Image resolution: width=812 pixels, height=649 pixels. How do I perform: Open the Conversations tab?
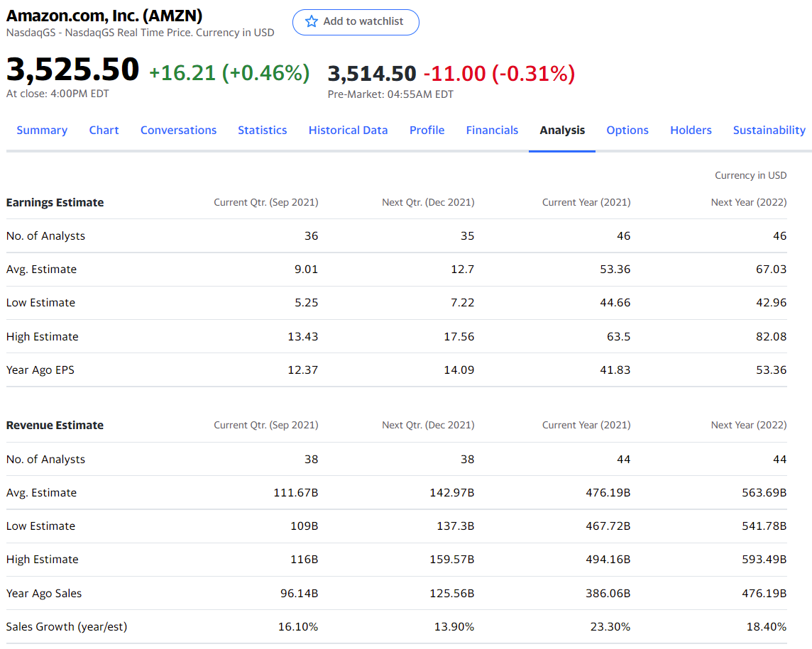[179, 130]
